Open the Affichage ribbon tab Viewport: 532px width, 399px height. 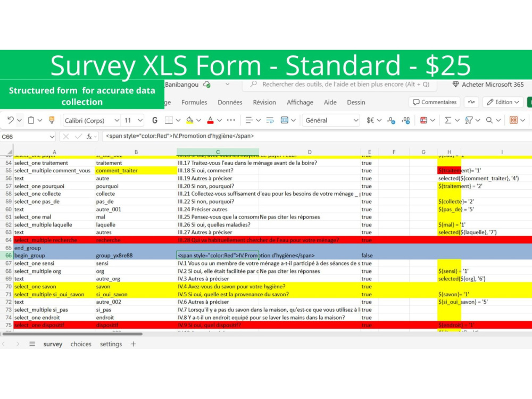tap(300, 102)
